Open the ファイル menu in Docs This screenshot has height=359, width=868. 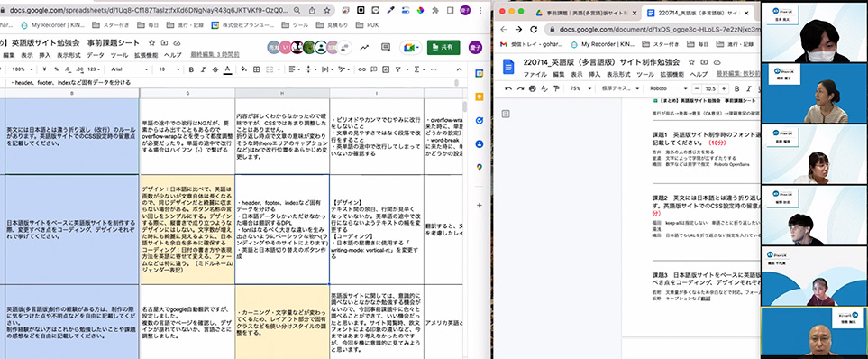pos(535,74)
